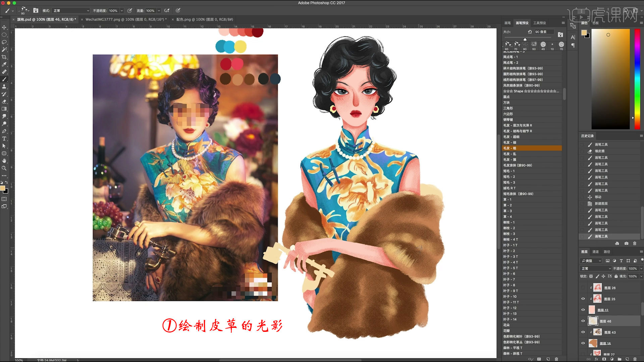644x362 pixels.
Task: Hide layer 图层 46
Action: pyautogui.click(x=583, y=321)
